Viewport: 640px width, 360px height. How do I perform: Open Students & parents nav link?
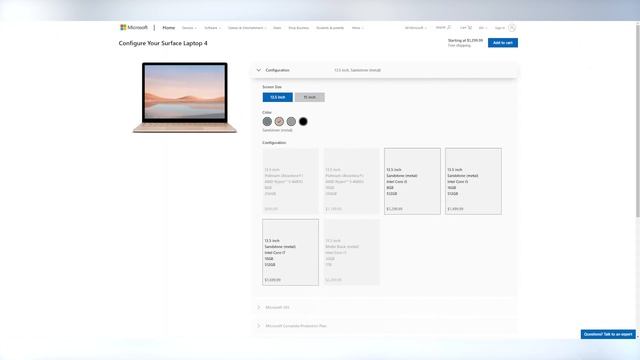[x=330, y=28]
